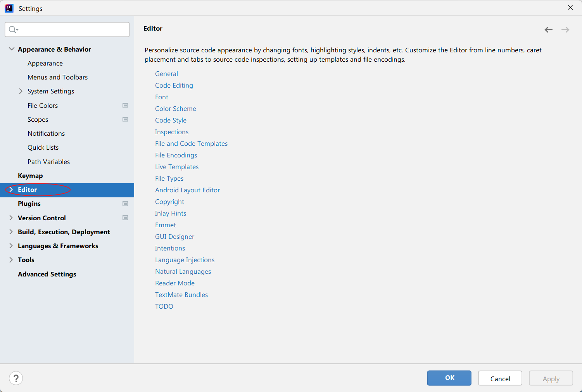
Task: Open the TextMate Bundles link
Action: pos(181,295)
